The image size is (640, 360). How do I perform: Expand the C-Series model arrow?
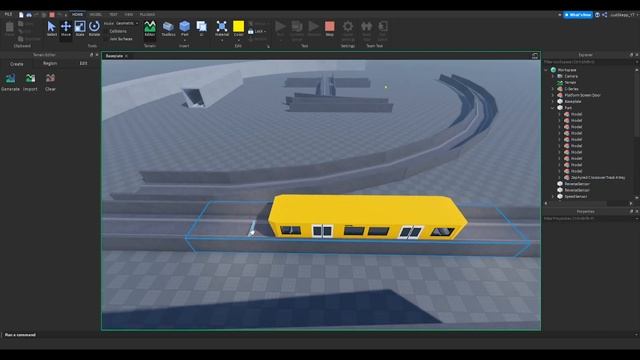553,89
